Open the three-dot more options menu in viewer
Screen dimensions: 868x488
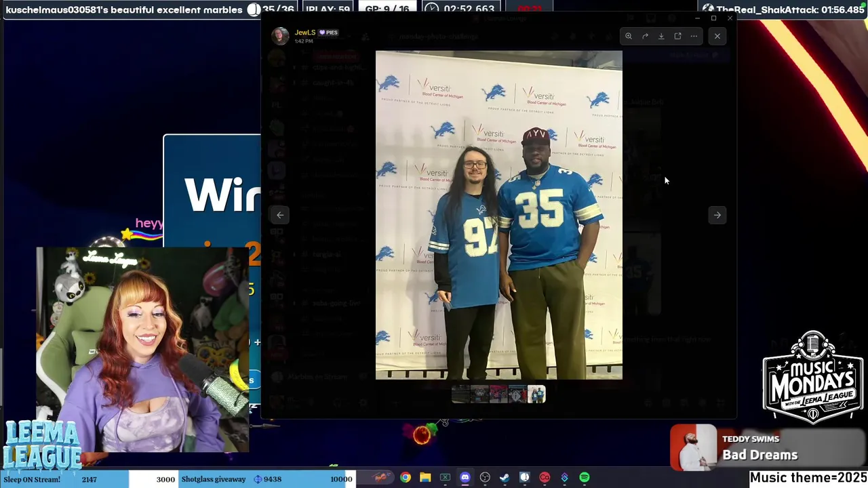point(694,36)
